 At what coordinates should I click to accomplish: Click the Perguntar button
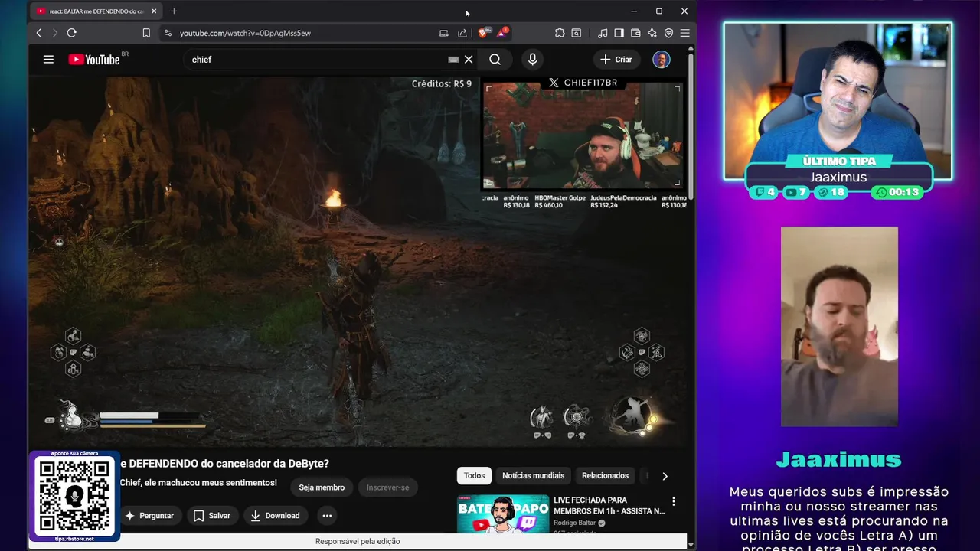click(x=149, y=516)
